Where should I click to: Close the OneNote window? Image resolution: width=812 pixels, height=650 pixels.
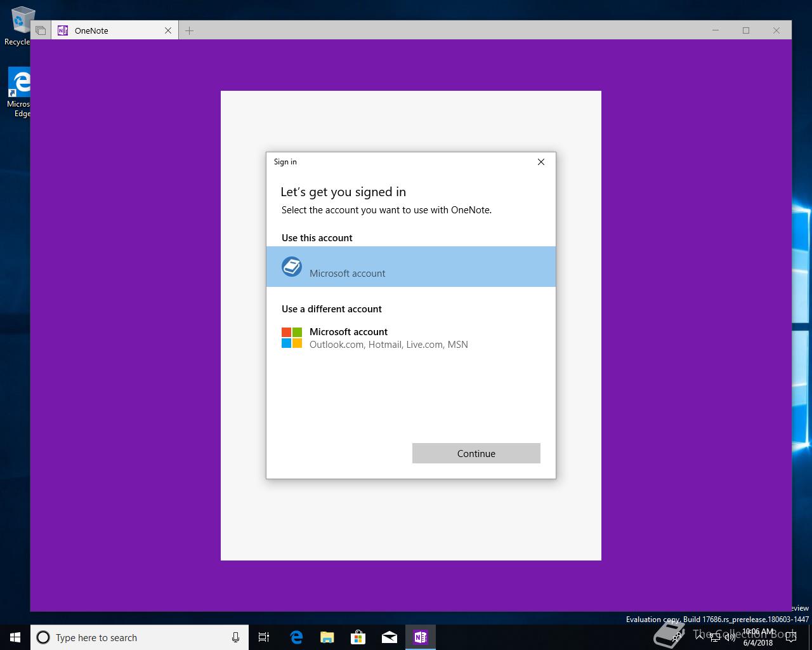click(x=776, y=30)
